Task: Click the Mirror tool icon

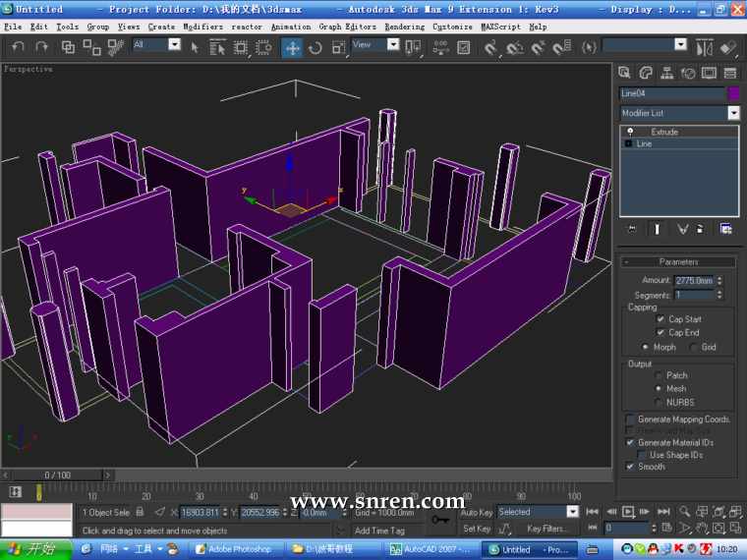Action: click(x=704, y=46)
